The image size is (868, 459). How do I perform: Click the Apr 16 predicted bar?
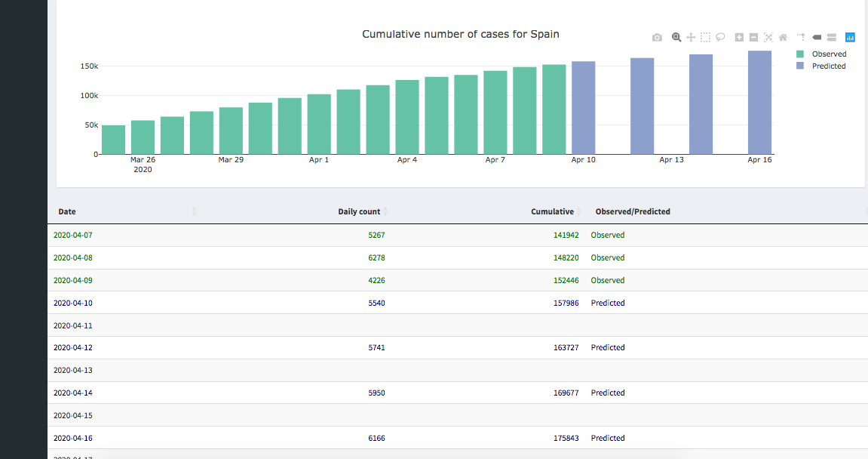759,102
